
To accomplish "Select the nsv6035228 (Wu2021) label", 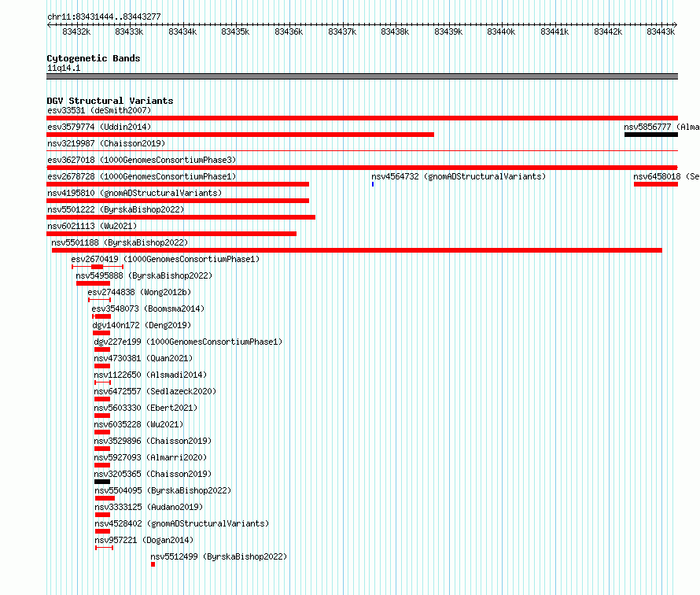I will coord(138,424).
